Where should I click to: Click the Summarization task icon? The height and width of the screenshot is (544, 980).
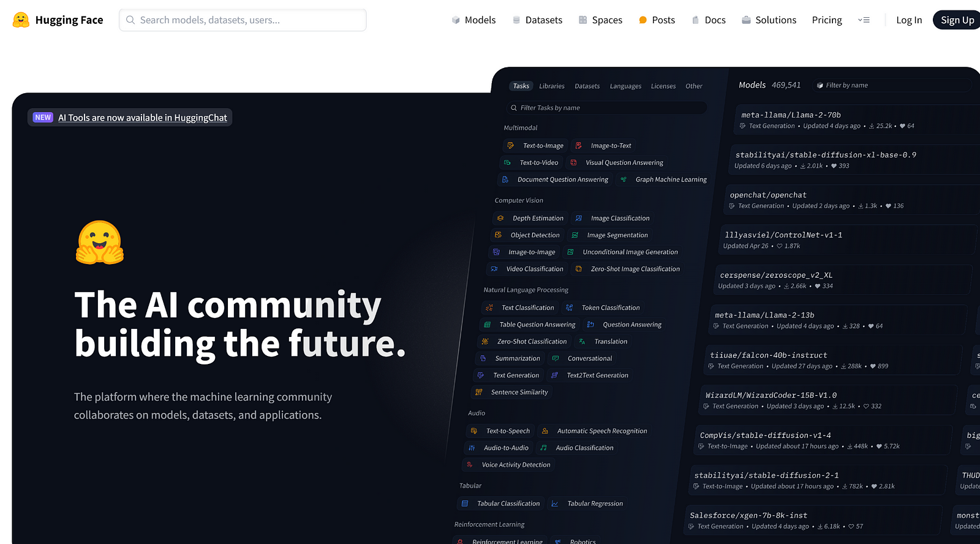point(483,358)
